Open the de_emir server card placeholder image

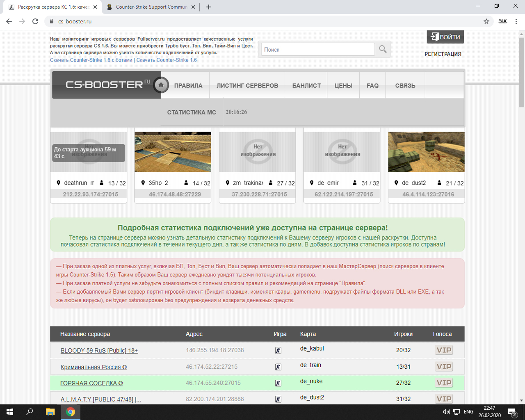pos(342,152)
